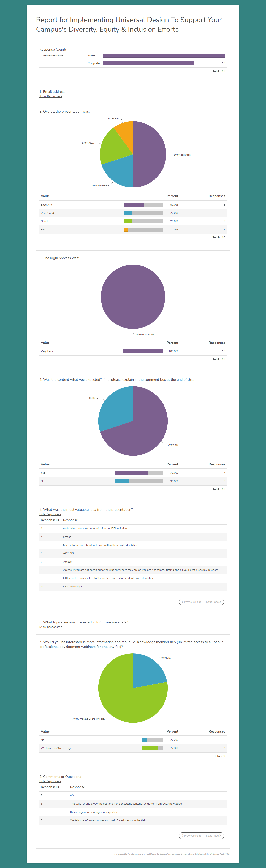This screenshot has width=266, height=868.
Task: Hide responses for the most valuable idea question
Action: point(50,514)
